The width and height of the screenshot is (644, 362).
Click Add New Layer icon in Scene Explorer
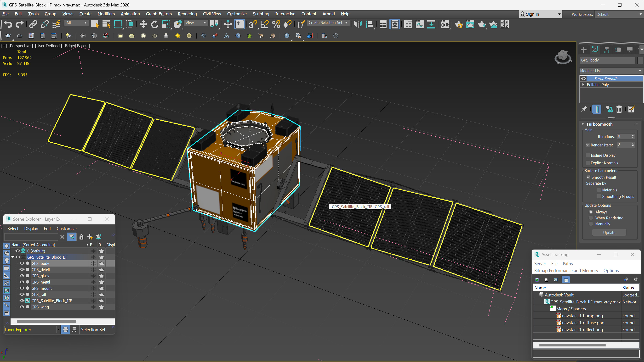tap(90, 237)
